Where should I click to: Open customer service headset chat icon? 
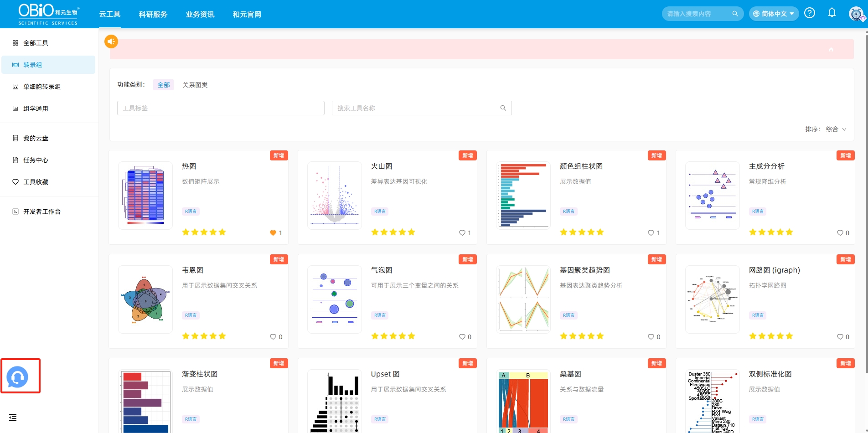(17, 377)
